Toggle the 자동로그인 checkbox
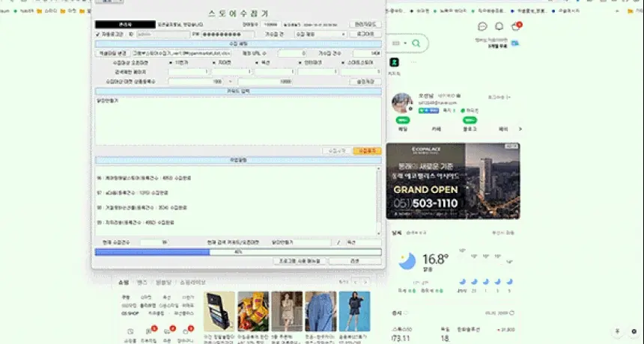644x344 pixels. point(98,34)
